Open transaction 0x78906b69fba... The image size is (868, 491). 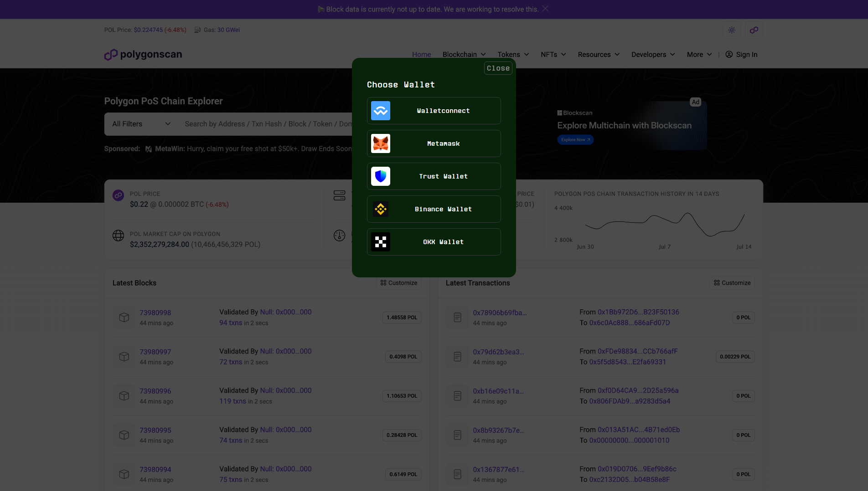(x=500, y=313)
